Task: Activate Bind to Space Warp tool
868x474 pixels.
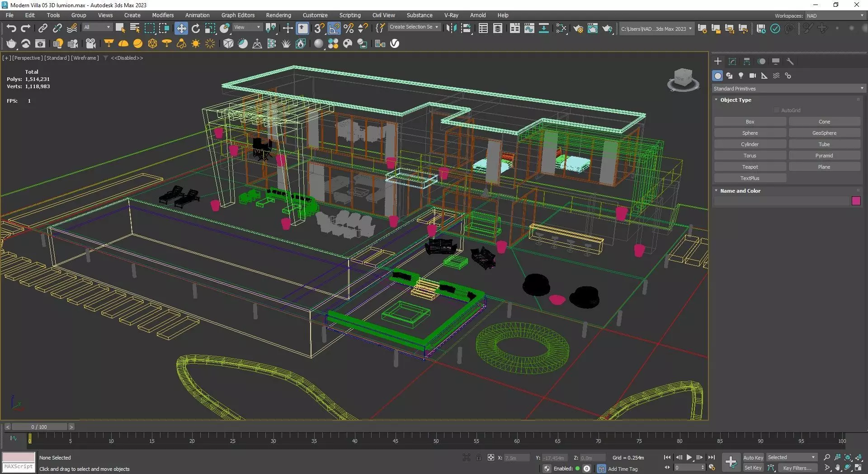Action: point(72,28)
